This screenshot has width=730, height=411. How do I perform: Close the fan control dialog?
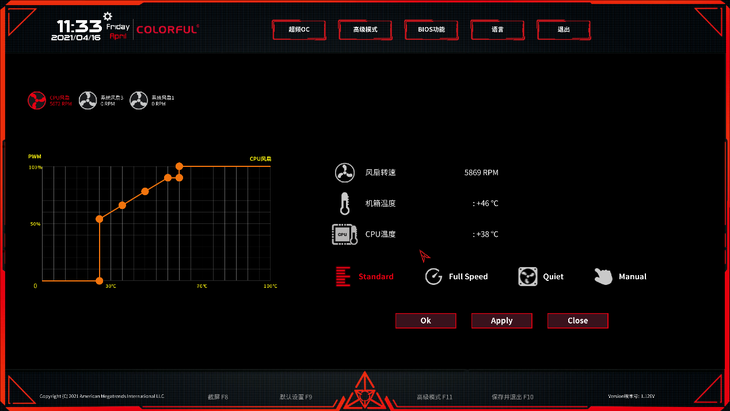coord(577,321)
